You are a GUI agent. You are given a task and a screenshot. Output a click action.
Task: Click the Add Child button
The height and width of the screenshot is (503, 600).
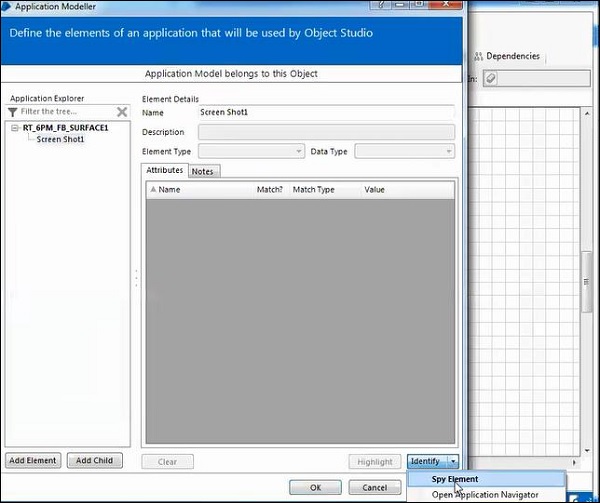tap(96, 461)
